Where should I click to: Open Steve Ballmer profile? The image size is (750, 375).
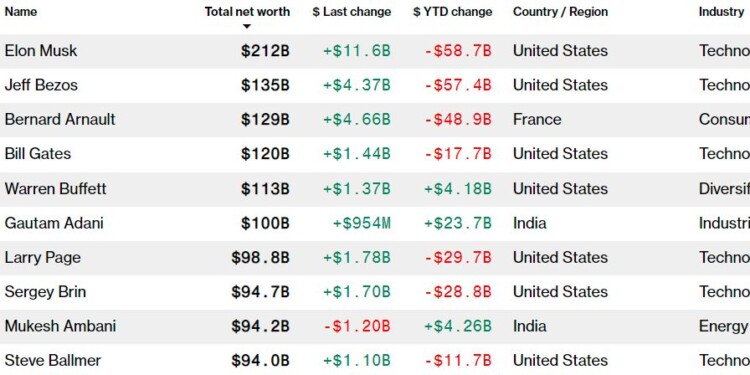(53, 360)
